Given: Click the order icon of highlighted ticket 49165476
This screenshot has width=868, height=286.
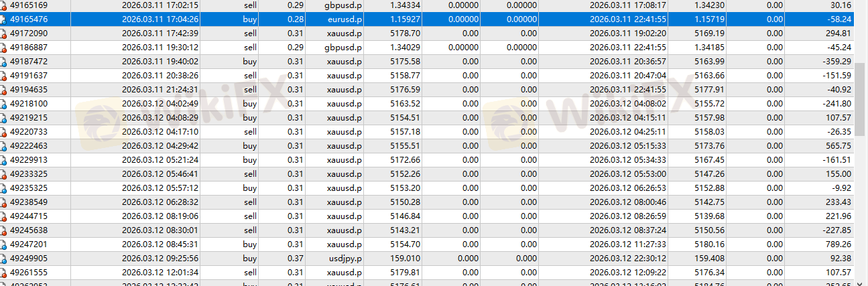Looking at the screenshot, I should [4, 19].
